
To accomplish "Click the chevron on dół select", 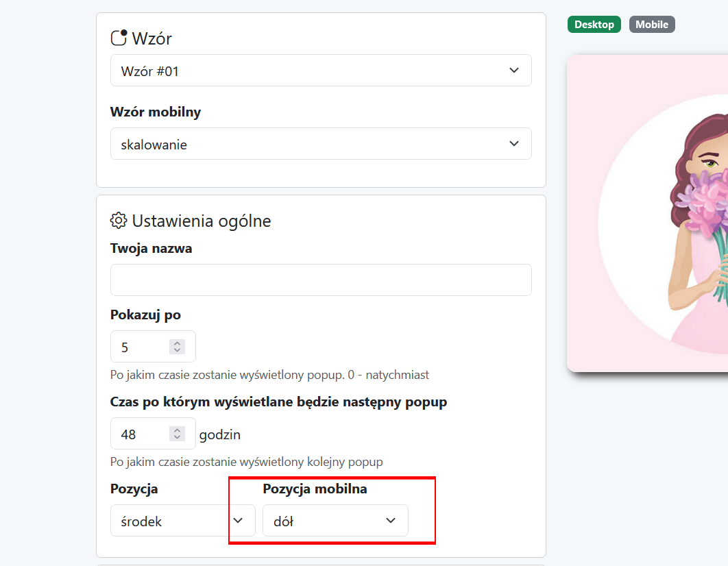I will point(391,521).
